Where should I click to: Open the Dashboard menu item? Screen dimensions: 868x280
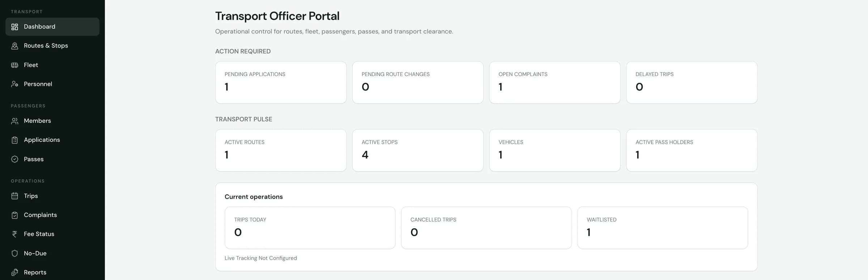coord(52,27)
